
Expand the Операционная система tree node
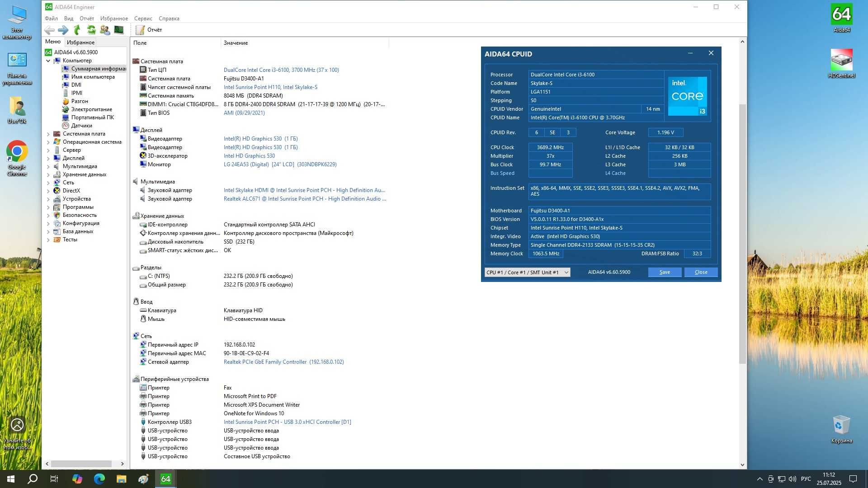[x=48, y=142]
